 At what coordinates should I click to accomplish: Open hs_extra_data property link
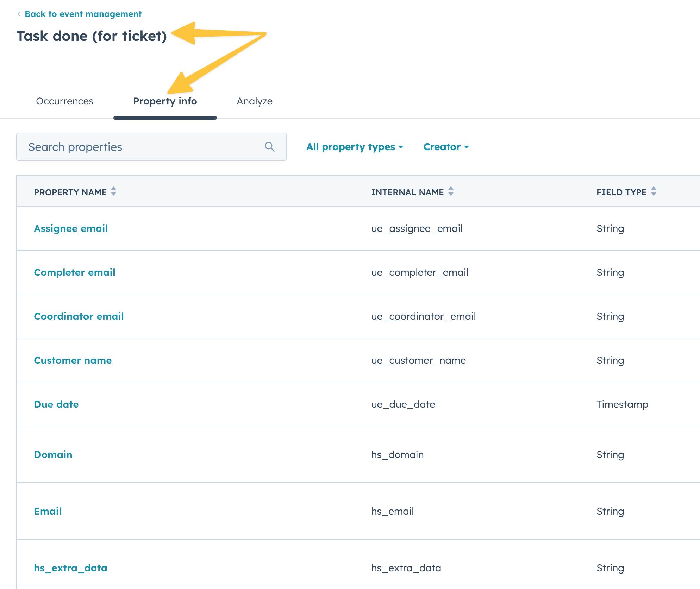coord(70,568)
